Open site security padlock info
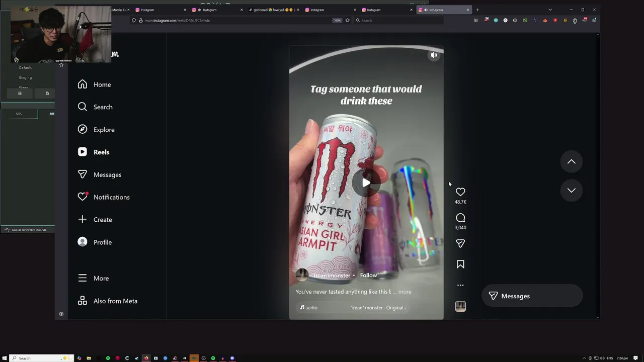This screenshot has height=362, width=644. [141, 21]
